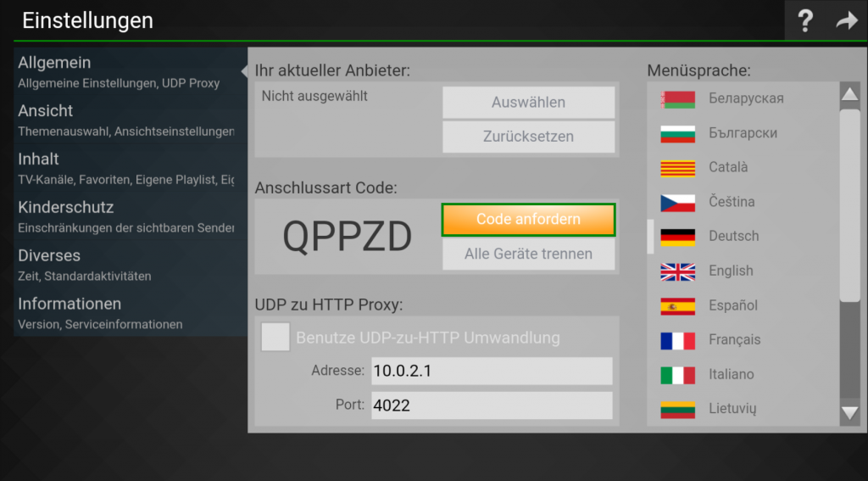Select the UK flag icon
This screenshot has height=481, width=868.
pos(677,271)
